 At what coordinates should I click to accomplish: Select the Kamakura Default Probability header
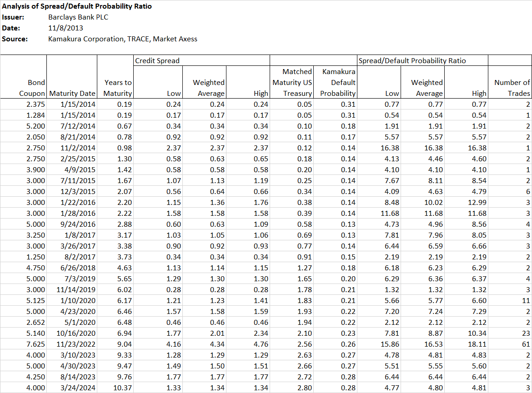click(335, 82)
